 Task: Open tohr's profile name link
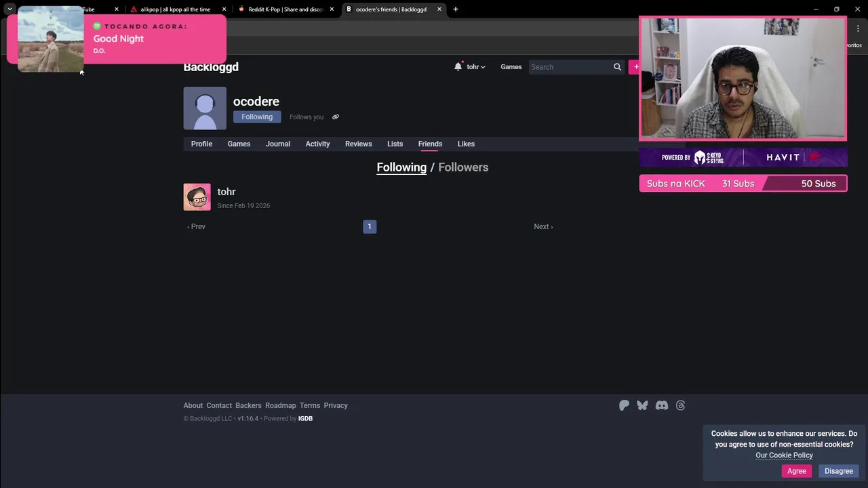click(x=226, y=192)
